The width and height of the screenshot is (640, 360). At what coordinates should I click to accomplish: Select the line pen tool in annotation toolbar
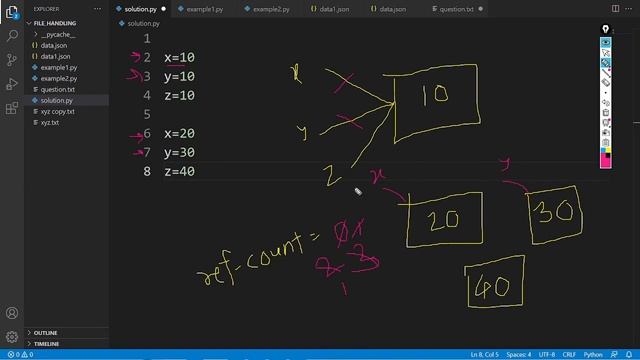606,73
